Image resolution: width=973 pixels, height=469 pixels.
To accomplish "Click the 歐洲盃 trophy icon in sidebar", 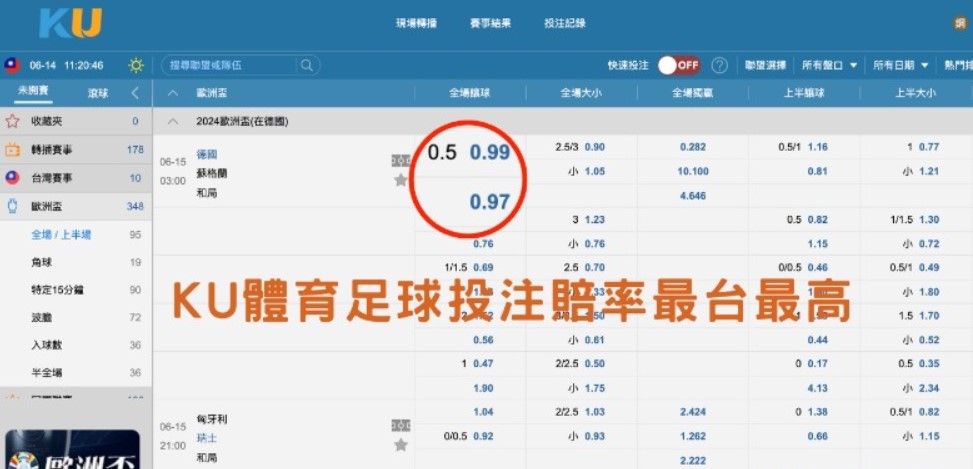I will (x=12, y=207).
